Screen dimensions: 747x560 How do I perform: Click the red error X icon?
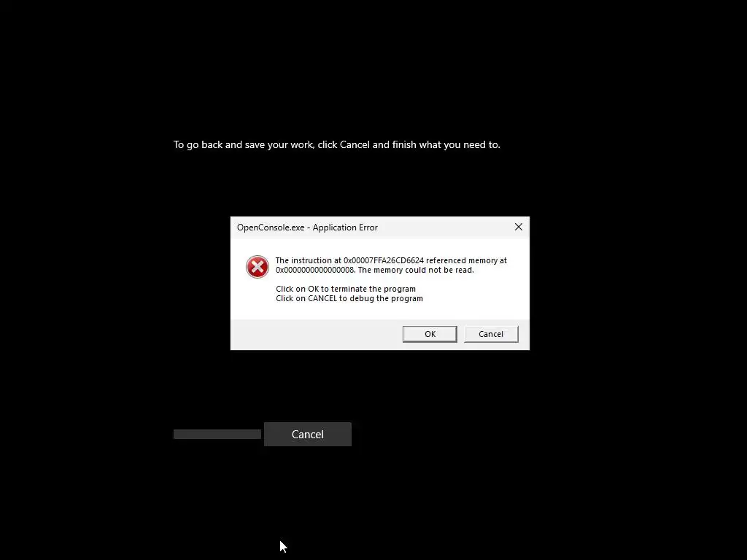point(258,267)
